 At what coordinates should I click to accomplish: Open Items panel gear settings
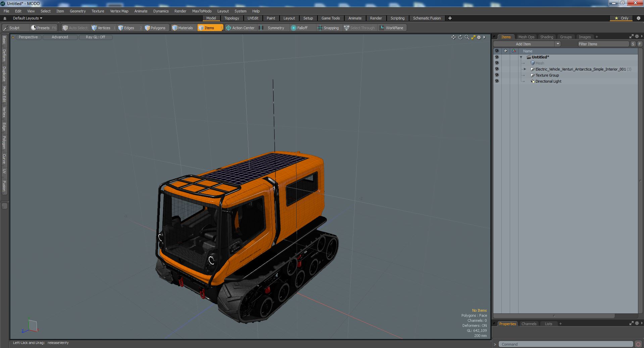coord(637,36)
